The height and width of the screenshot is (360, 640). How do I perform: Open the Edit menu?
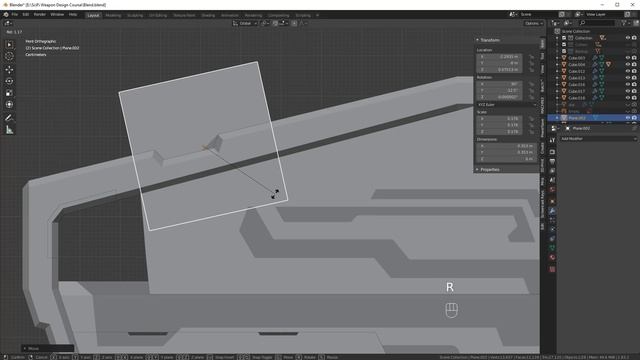(x=26, y=15)
